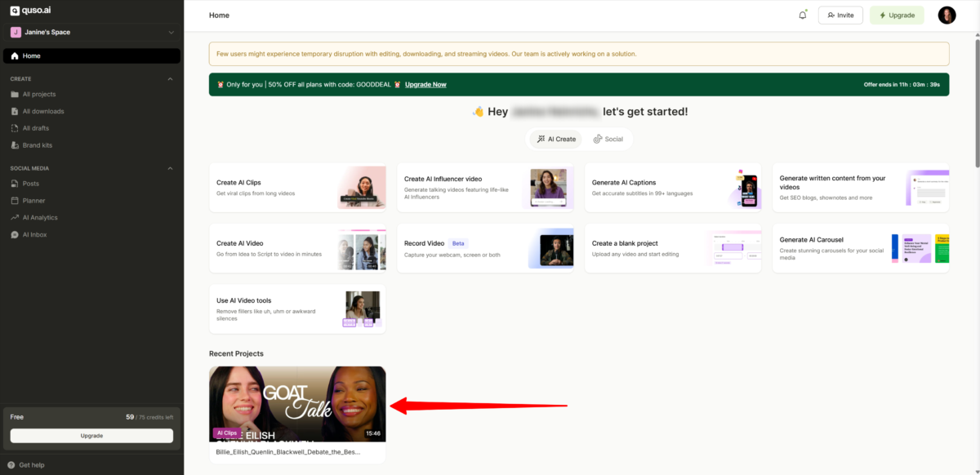The width and height of the screenshot is (980, 475).
Task: Click the Planner calendar icon
Action: pos(15,201)
